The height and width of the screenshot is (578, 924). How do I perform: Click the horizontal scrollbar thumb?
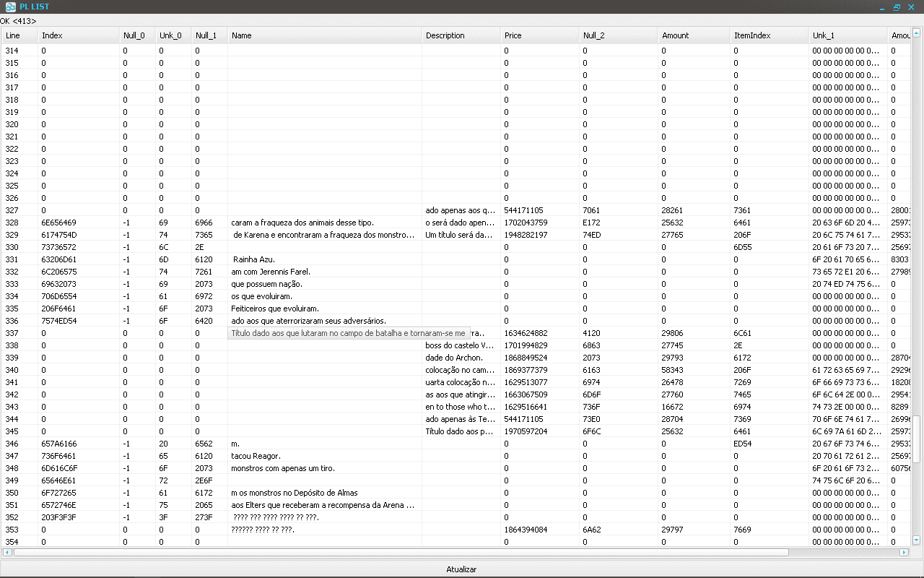[x=401, y=552]
